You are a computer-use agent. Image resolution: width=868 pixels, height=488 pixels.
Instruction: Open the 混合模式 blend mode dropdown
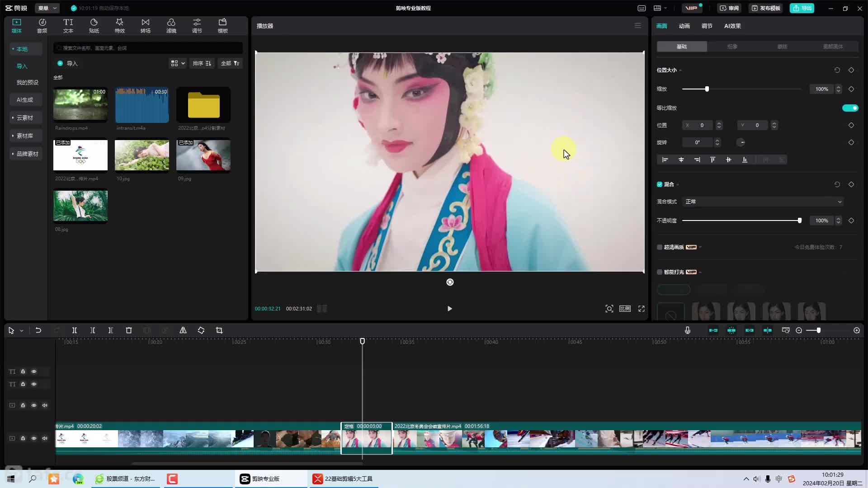(764, 202)
